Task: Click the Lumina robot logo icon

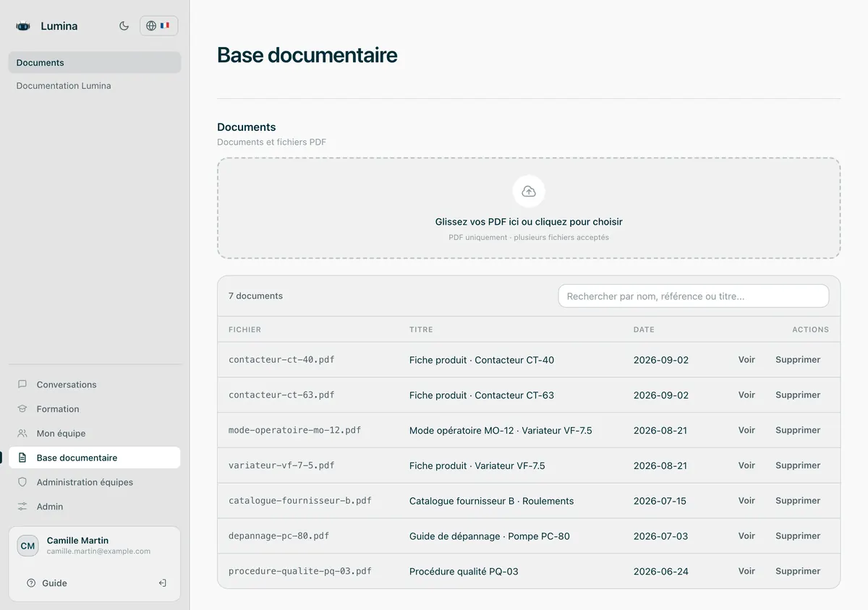Action: 23,26
